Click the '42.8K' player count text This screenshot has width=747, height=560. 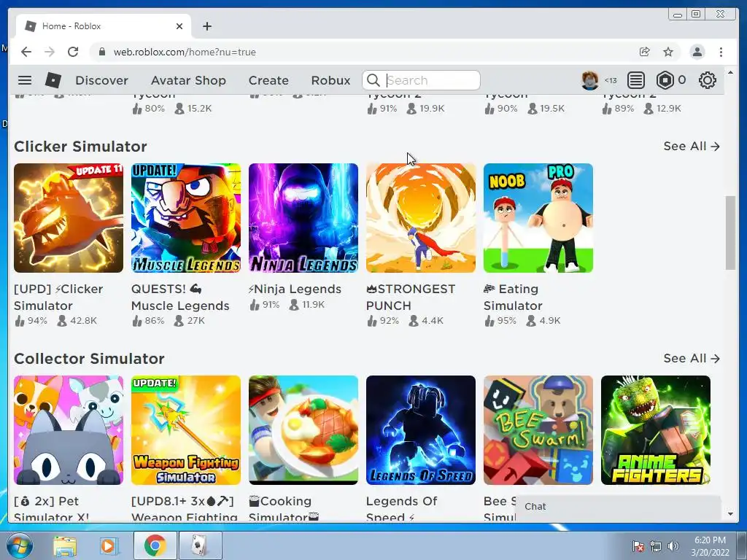[x=83, y=321]
